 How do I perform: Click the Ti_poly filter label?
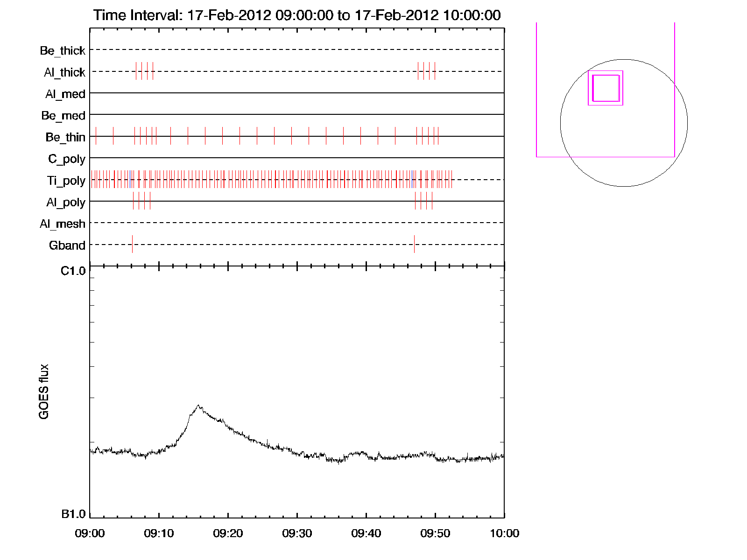point(66,181)
